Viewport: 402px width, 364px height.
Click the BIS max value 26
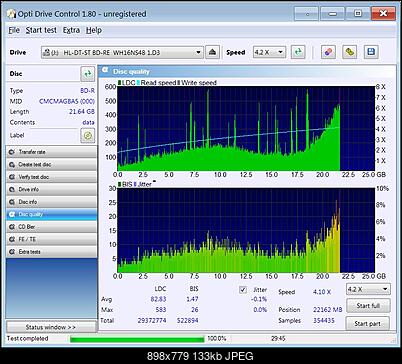click(x=195, y=310)
